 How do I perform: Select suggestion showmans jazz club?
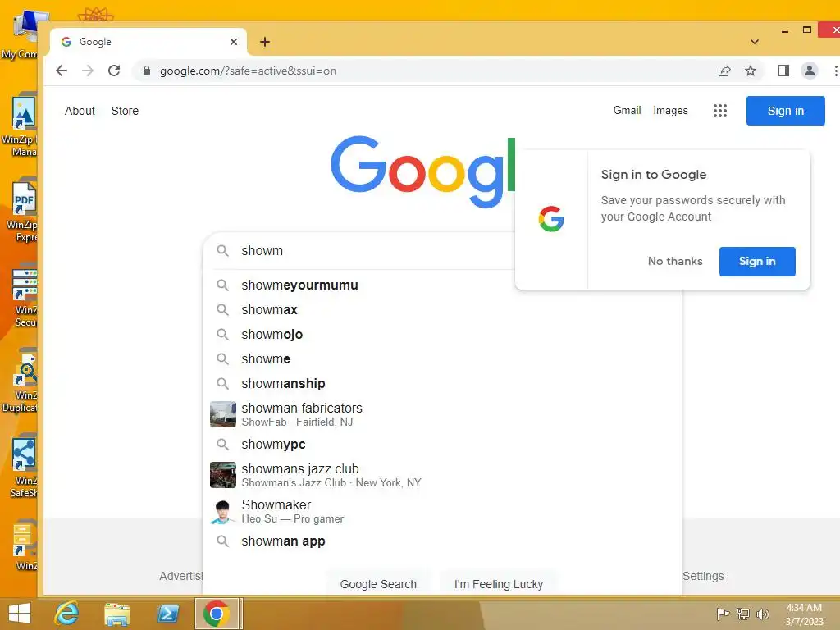click(x=441, y=475)
